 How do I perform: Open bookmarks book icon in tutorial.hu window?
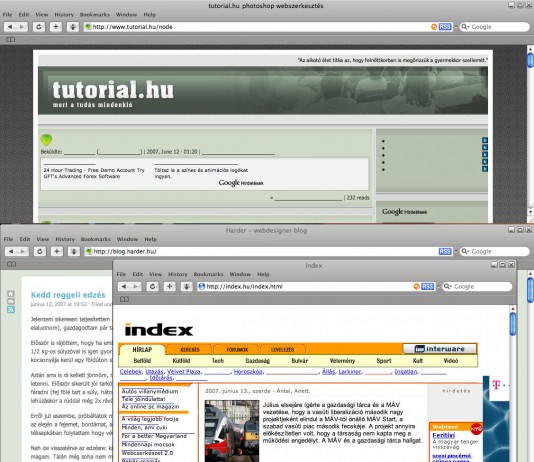(11, 39)
